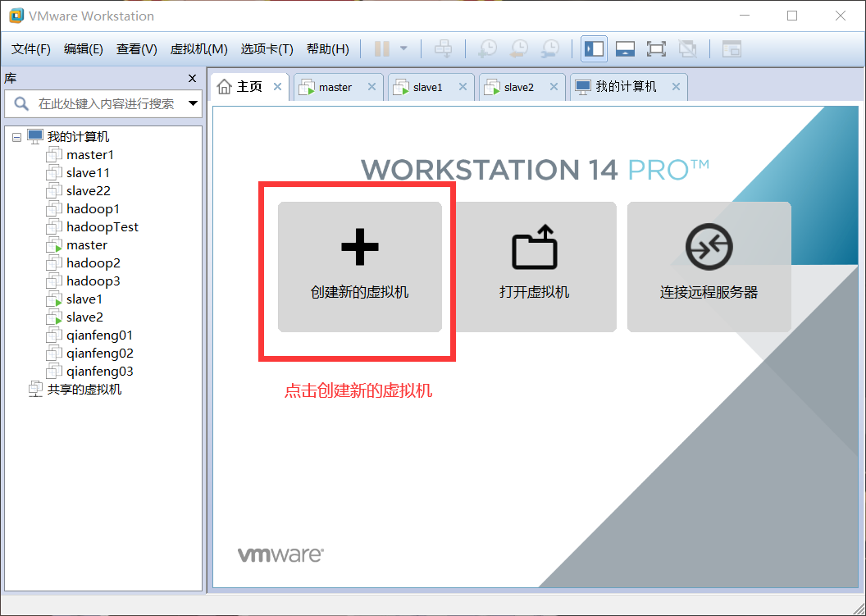Close the slave1 tab

(x=463, y=87)
